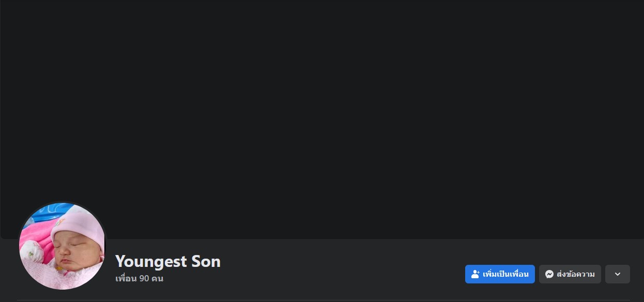
Task: Show more profile options via arrow button
Action: click(x=617, y=274)
